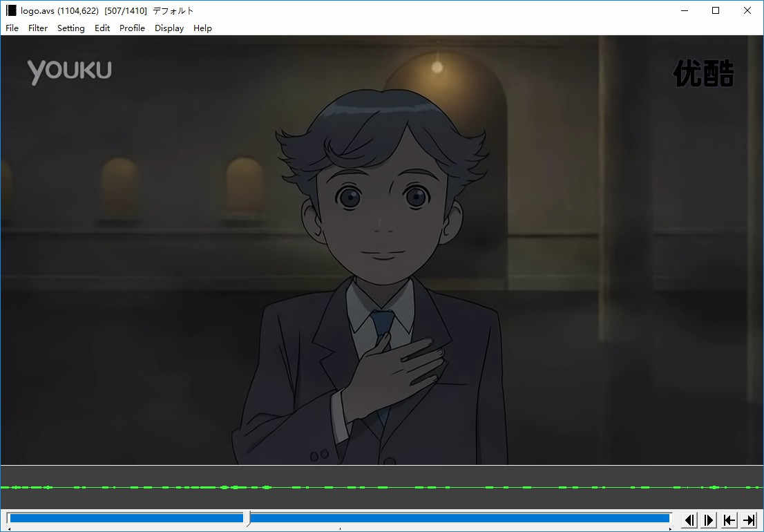Click the seek bar slider thumb
The height and width of the screenshot is (532, 764).
[x=247, y=519]
